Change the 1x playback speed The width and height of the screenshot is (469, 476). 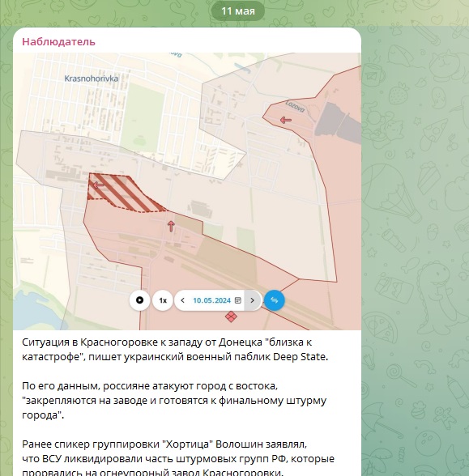click(x=163, y=300)
